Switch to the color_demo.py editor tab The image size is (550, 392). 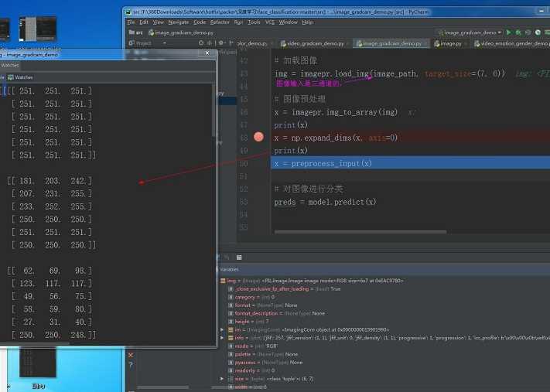[x=255, y=43]
